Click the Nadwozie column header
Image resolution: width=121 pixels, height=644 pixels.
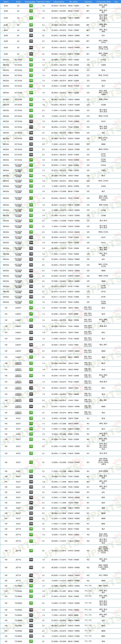pos(88,2)
